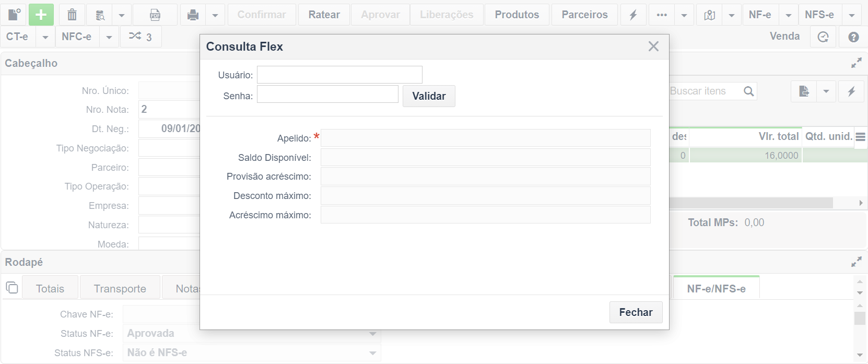This screenshot has height=364, width=868.
Task: Click the Ratear button
Action: tap(324, 15)
